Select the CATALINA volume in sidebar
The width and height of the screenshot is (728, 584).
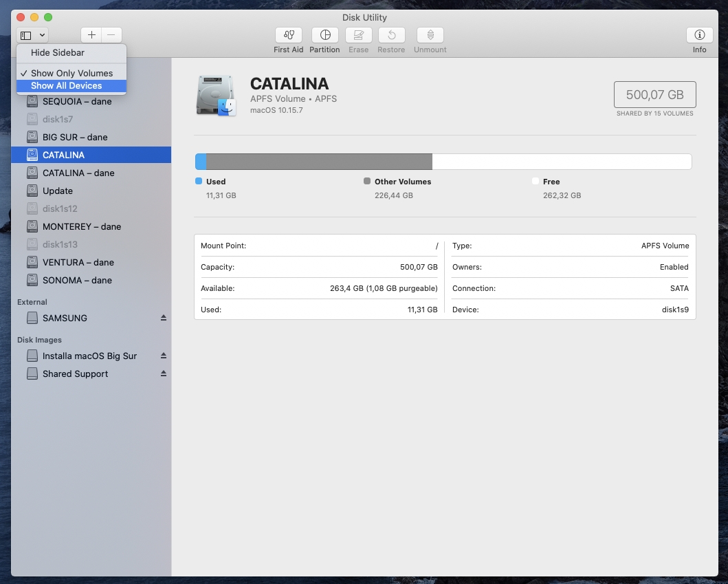tap(91, 155)
